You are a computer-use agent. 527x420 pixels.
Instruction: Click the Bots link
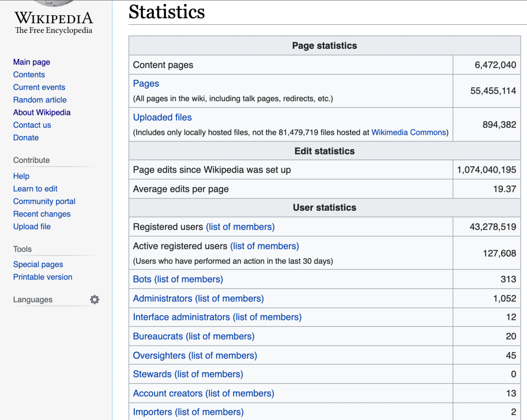142,279
